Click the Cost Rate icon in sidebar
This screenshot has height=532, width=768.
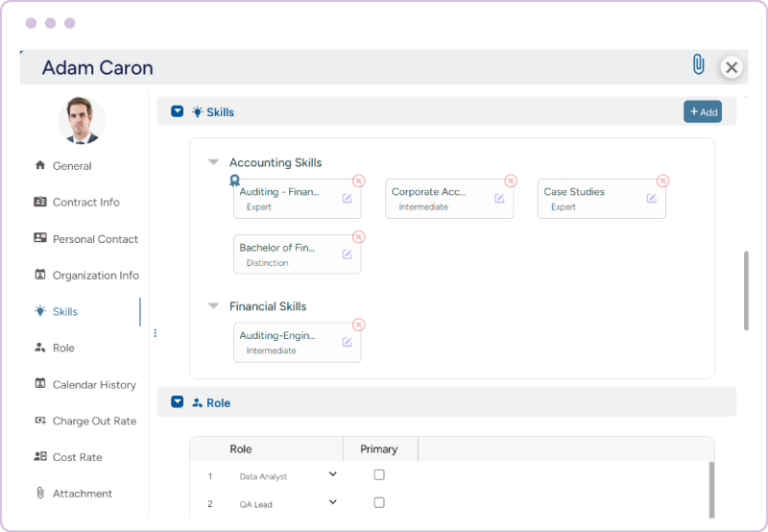[x=40, y=456]
